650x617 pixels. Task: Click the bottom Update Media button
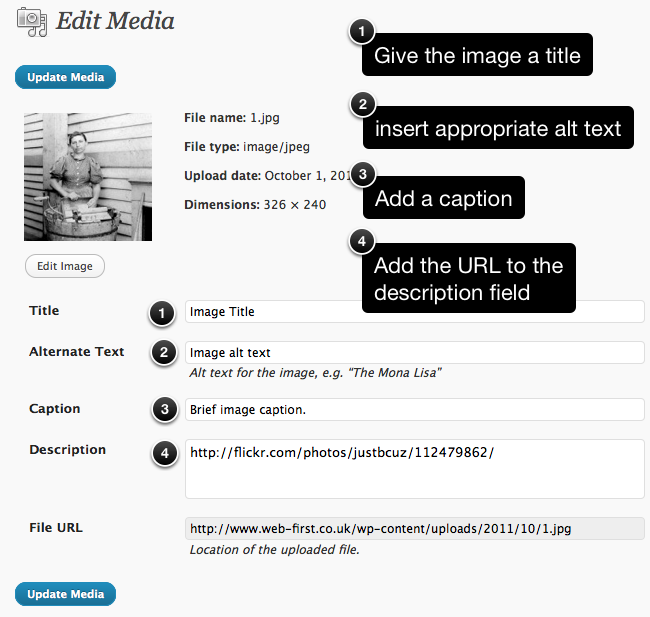click(x=65, y=594)
